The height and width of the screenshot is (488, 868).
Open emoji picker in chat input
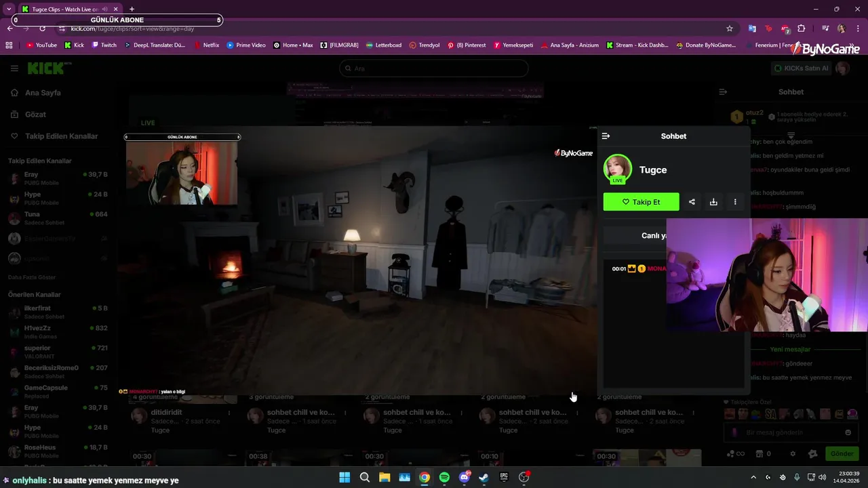coord(848,432)
